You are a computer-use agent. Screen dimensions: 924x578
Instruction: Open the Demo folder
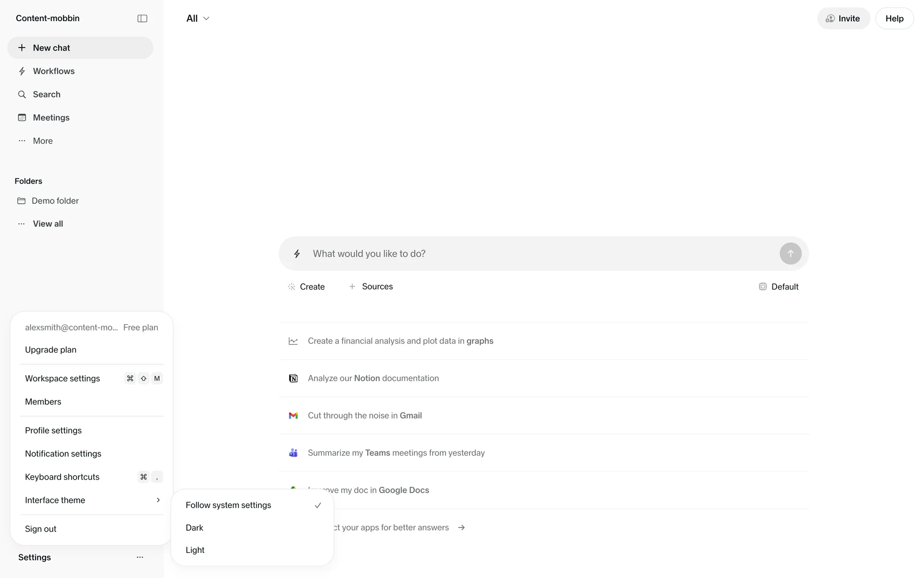tap(55, 201)
